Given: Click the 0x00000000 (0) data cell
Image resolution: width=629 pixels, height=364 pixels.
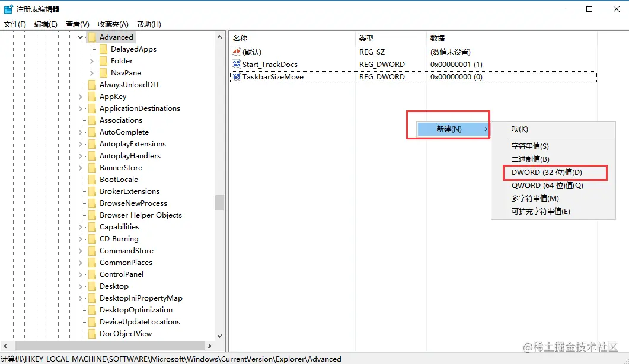Looking at the screenshot, I should 456,76.
